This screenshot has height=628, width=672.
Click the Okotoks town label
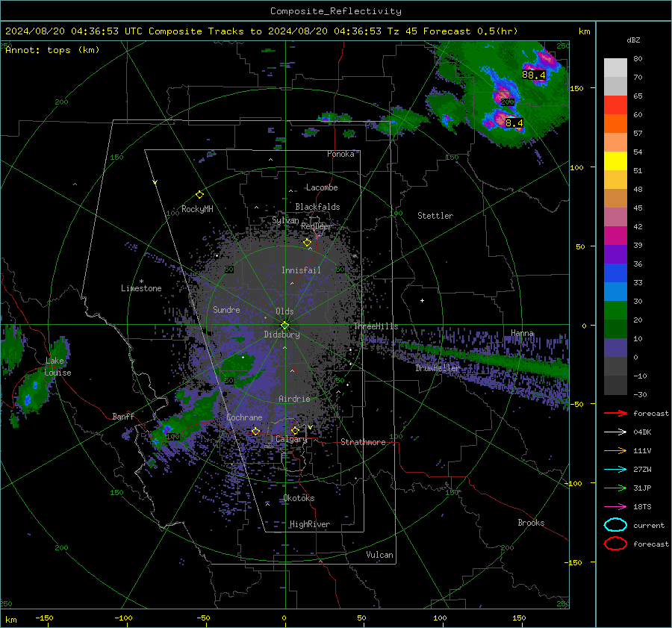(x=299, y=498)
